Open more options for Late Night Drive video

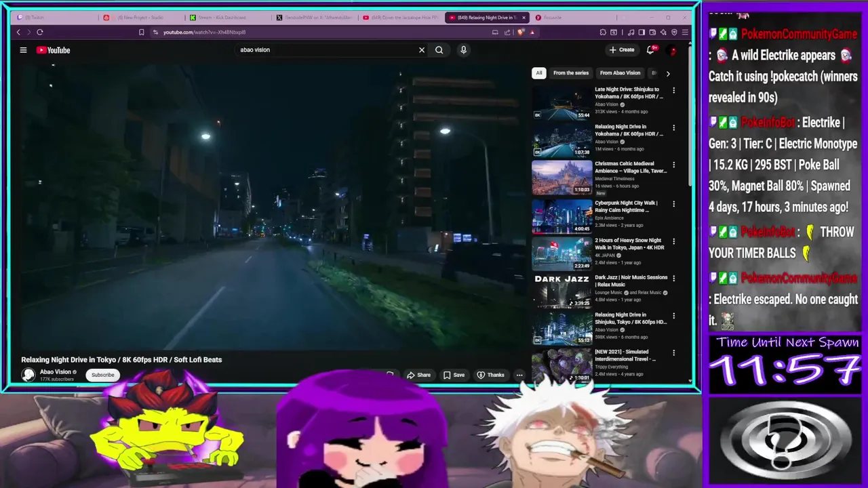673,90
